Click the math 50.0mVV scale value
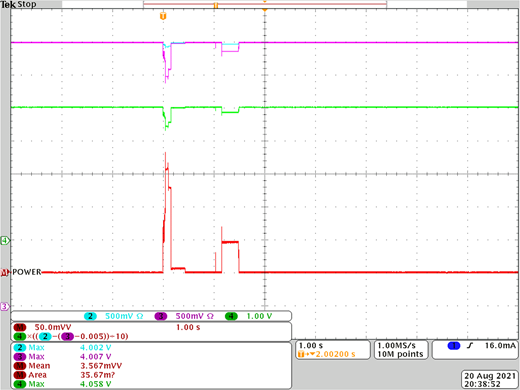 pos(53,327)
